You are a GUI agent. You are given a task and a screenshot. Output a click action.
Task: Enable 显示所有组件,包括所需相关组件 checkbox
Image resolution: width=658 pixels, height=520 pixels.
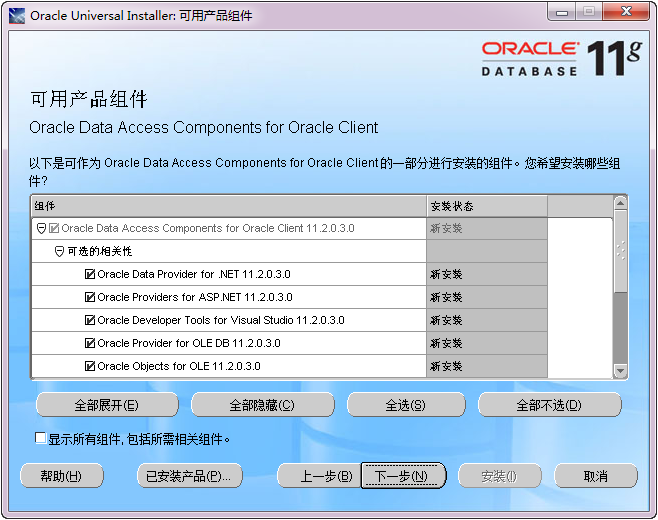pyautogui.click(x=40, y=438)
